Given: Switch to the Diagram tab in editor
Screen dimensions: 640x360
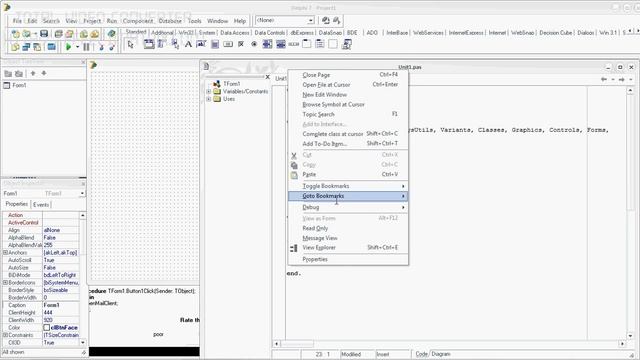Looking at the screenshot, I should [441, 354].
